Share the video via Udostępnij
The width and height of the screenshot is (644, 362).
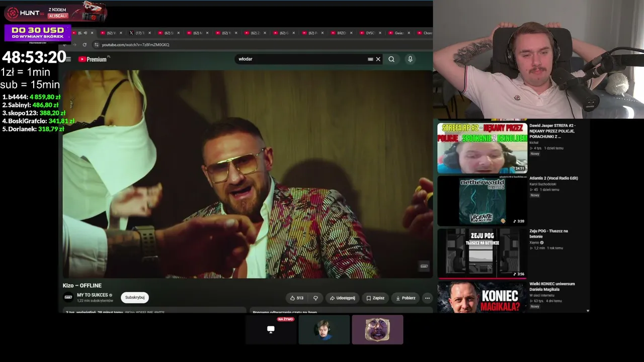(342, 298)
